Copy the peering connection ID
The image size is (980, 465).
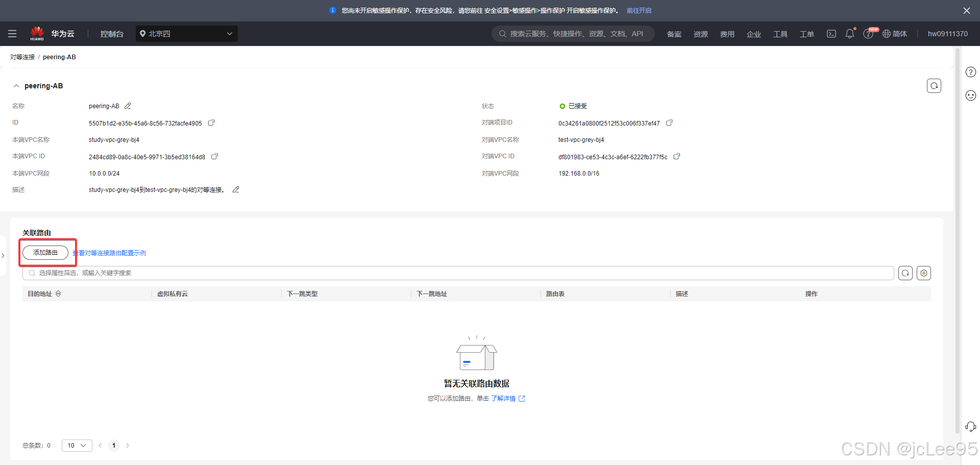pos(211,123)
